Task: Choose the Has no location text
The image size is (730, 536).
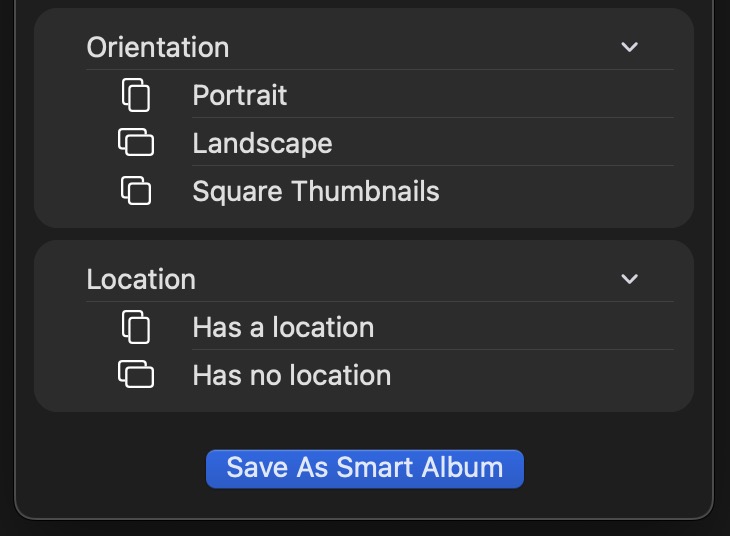Action: [x=292, y=375]
